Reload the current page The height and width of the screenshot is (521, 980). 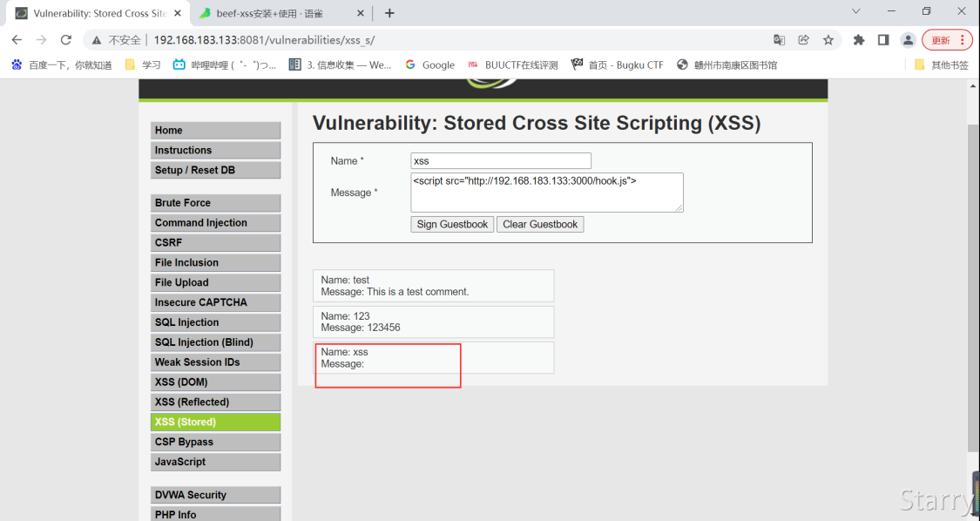(x=65, y=40)
